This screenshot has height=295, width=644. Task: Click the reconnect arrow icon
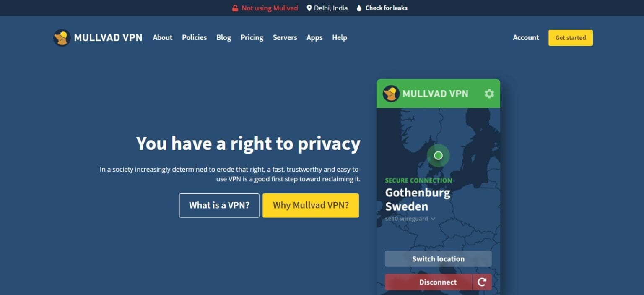pos(482,282)
